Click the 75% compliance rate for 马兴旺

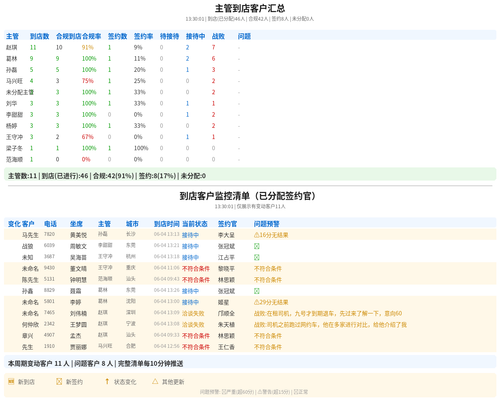tap(88, 81)
